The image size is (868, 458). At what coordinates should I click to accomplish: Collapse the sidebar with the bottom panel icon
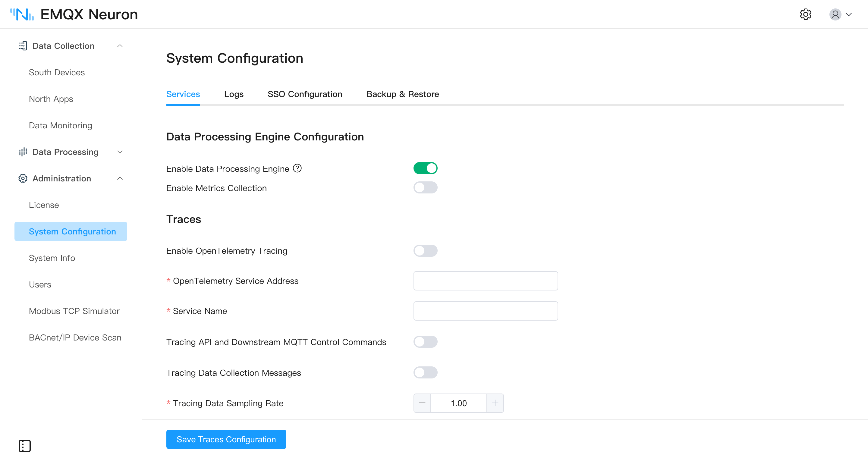point(25,446)
